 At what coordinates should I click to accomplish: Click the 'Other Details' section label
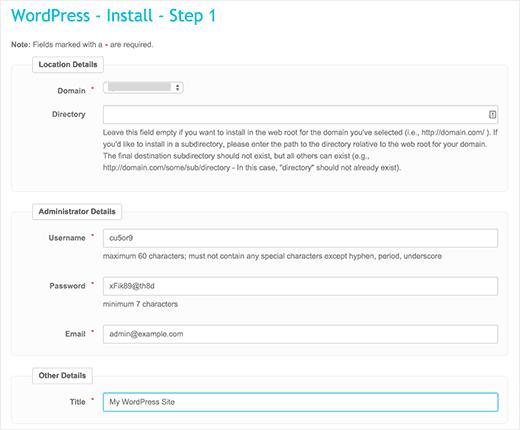[x=62, y=376]
